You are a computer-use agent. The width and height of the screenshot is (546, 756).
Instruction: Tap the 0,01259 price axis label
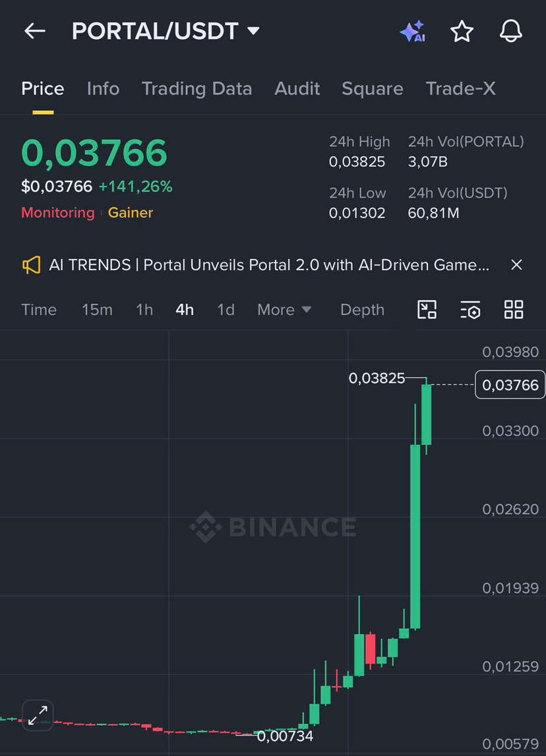(510, 667)
